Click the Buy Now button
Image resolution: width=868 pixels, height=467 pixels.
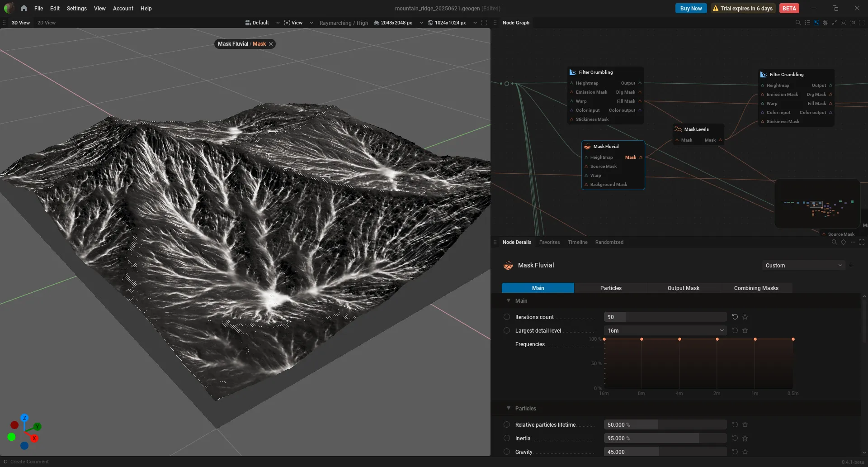pyautogui.click(x=691, y=8)
